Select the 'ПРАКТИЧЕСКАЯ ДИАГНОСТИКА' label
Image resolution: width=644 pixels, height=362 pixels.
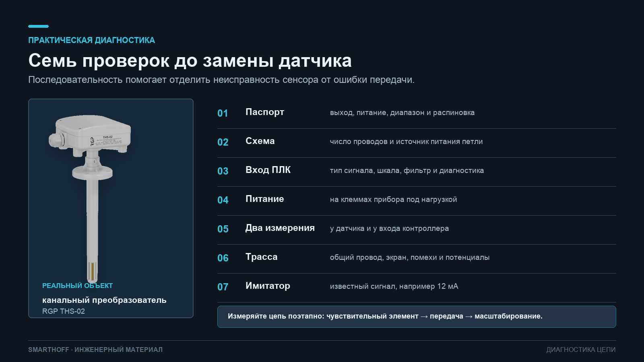tap(91, 40)
